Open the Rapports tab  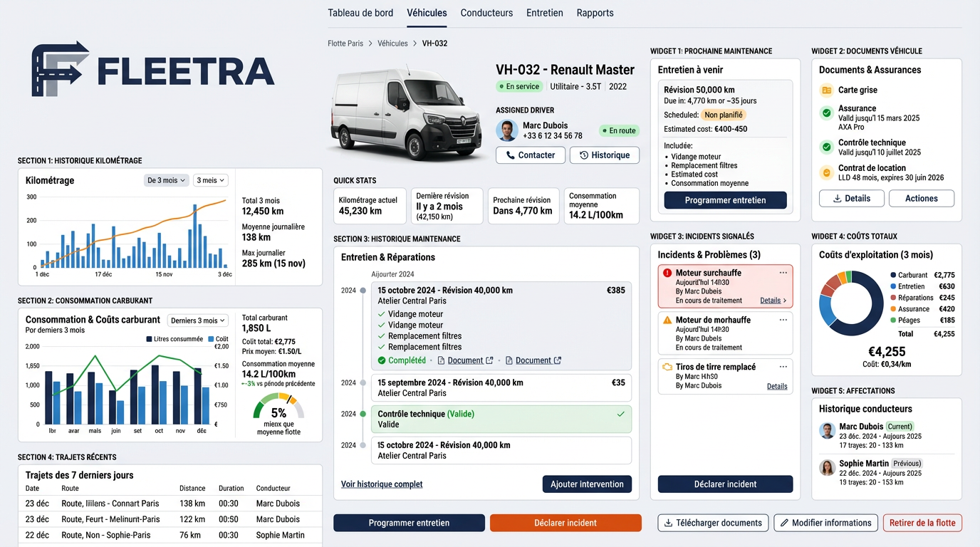coord(595,13)
